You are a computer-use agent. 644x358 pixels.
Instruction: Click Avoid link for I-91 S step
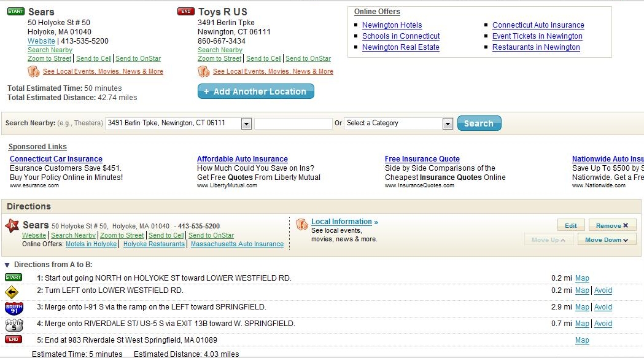pos(603,307)
